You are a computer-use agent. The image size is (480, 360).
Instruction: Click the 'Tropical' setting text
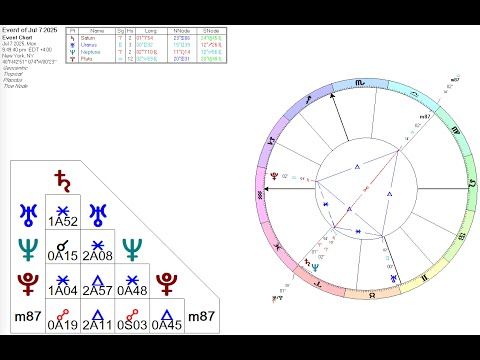(x=13, y=74)
